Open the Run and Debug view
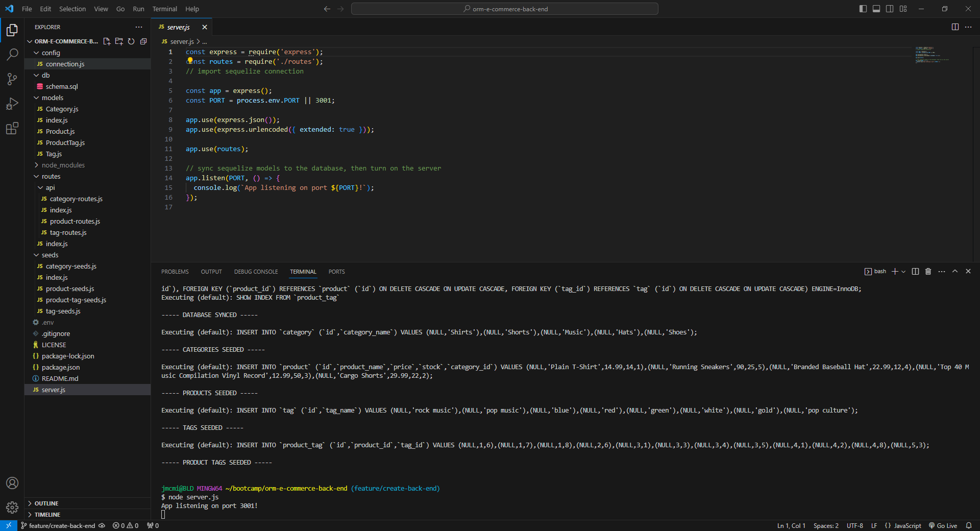This screenshot has width=980, height=531. tap(12, 104)
